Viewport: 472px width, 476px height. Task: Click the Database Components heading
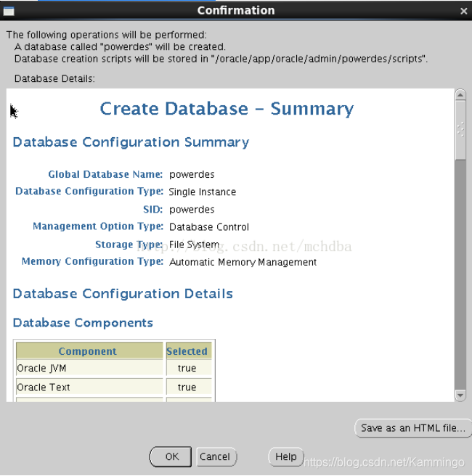click(x=83, y=323)
